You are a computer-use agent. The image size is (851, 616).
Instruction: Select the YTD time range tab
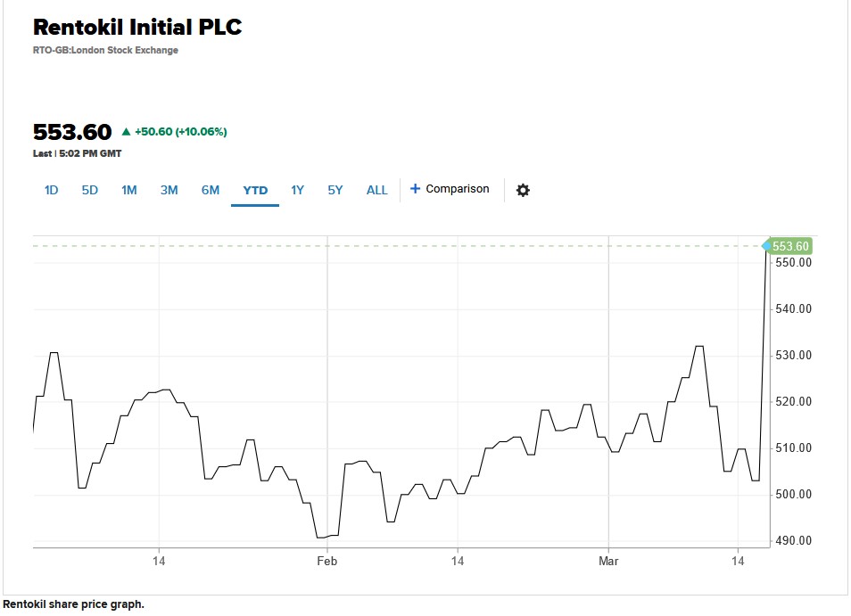[x=255, y=191]
